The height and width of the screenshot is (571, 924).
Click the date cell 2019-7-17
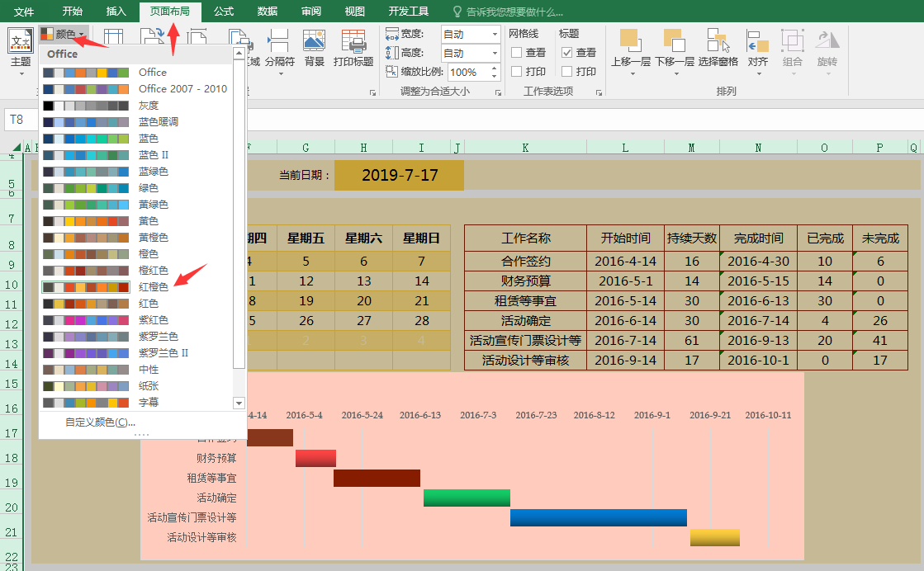coord(399,175)
